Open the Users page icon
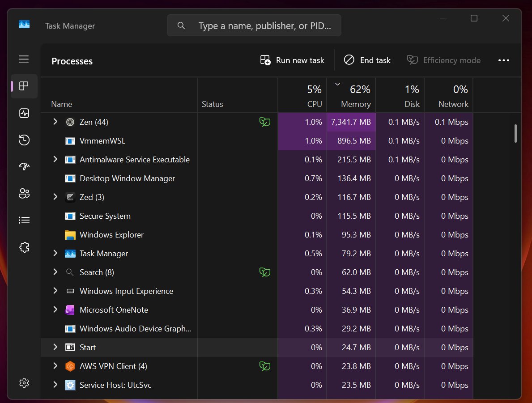Viewport: 532px width, 403px height. [24, 193]
